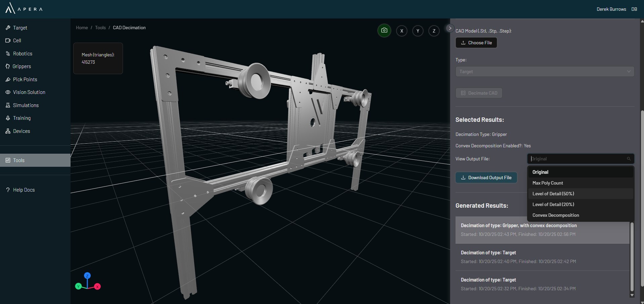Go to Home breadcrumb link
Screen dimensions: 644x304
[x=82, y=28]
